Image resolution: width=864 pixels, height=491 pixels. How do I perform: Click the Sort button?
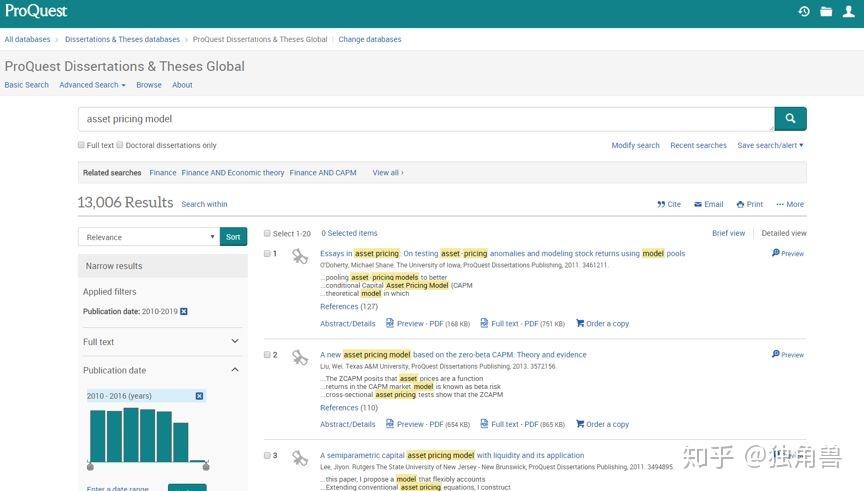(x=233, y=237)
